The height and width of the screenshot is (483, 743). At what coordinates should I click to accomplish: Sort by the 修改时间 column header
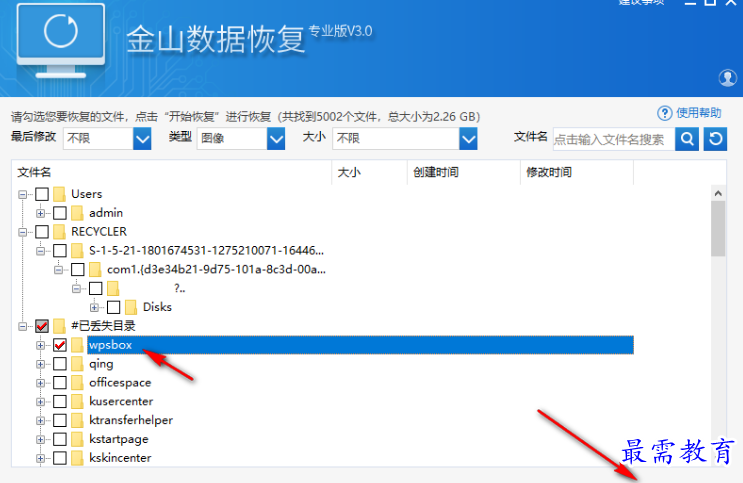click(577, 173)
